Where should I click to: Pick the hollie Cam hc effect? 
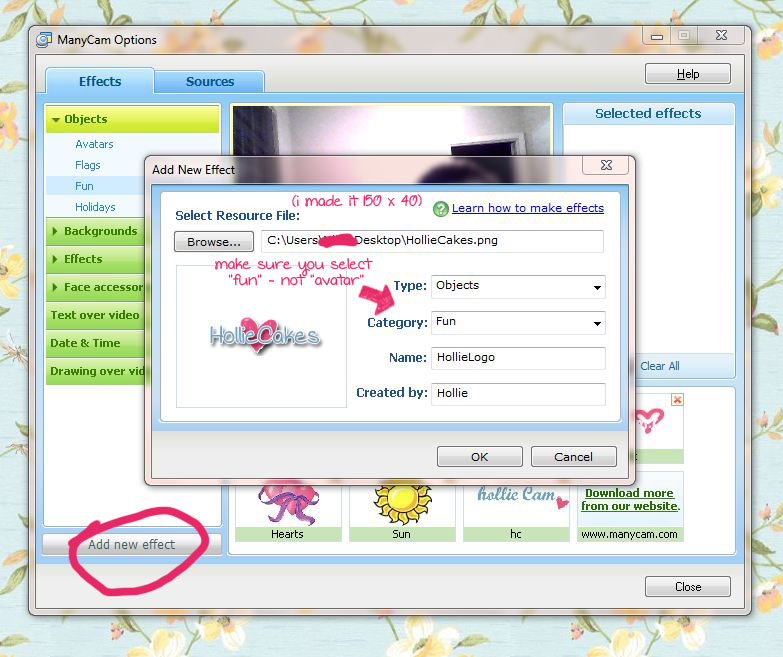516,502
